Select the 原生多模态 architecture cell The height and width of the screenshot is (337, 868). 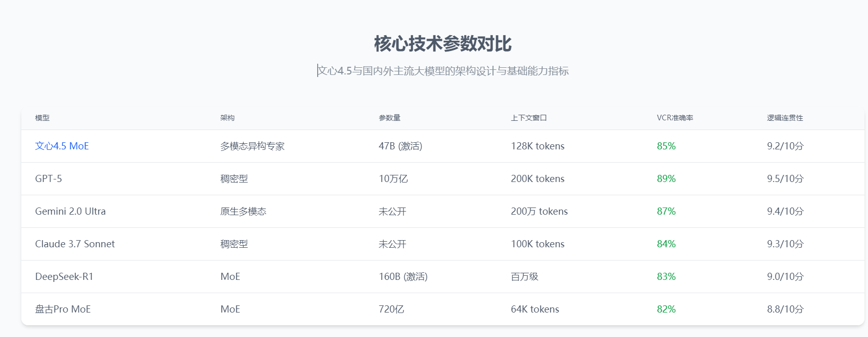tap(243, 211)
